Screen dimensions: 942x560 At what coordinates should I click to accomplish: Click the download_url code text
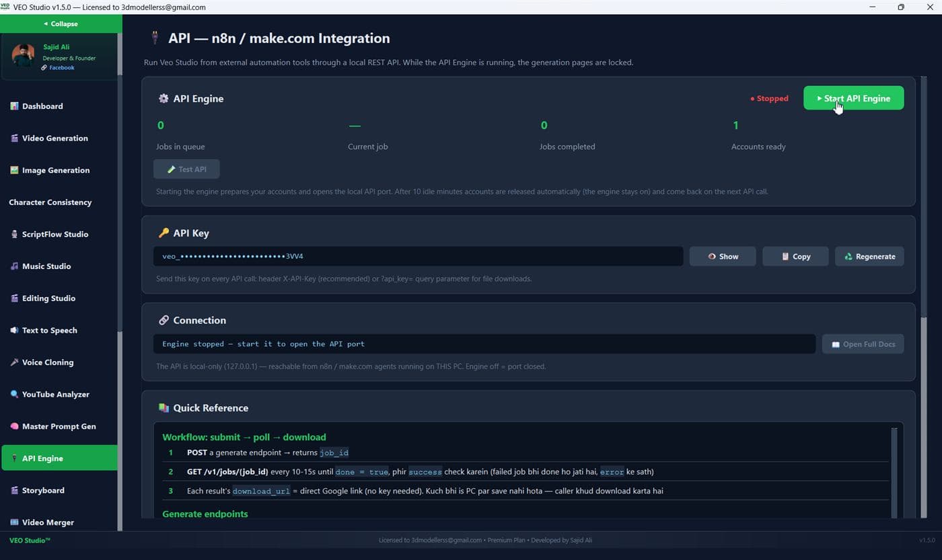tap(261, 491)
